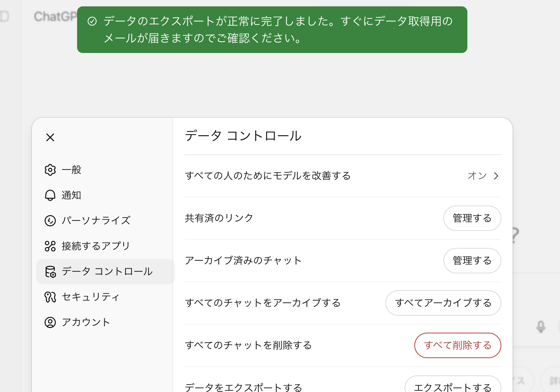Viewport: 560px width, 392px height.
Task: Click the checkmark icon in green notification
Action: (92, 22)
